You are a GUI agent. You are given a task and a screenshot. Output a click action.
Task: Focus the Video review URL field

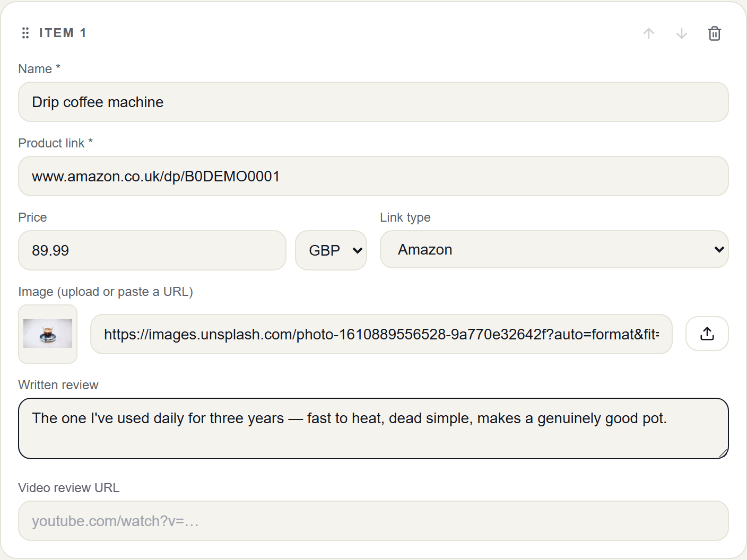pos(373,521)
